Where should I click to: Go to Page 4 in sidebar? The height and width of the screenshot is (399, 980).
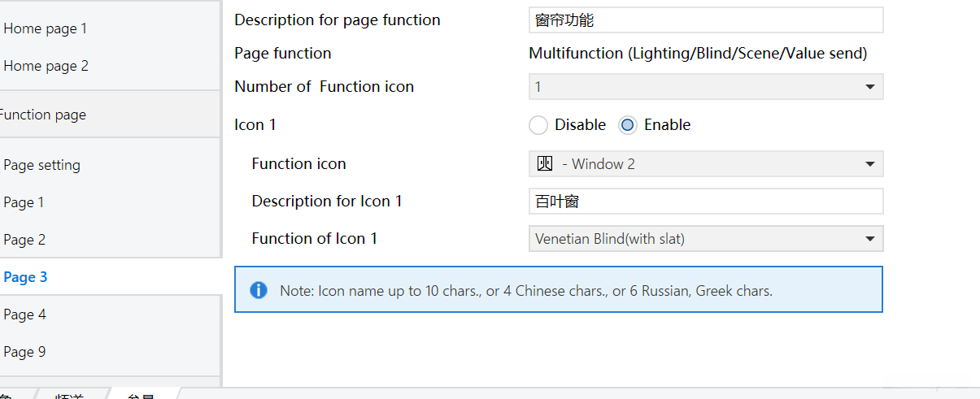click(24, 315)
